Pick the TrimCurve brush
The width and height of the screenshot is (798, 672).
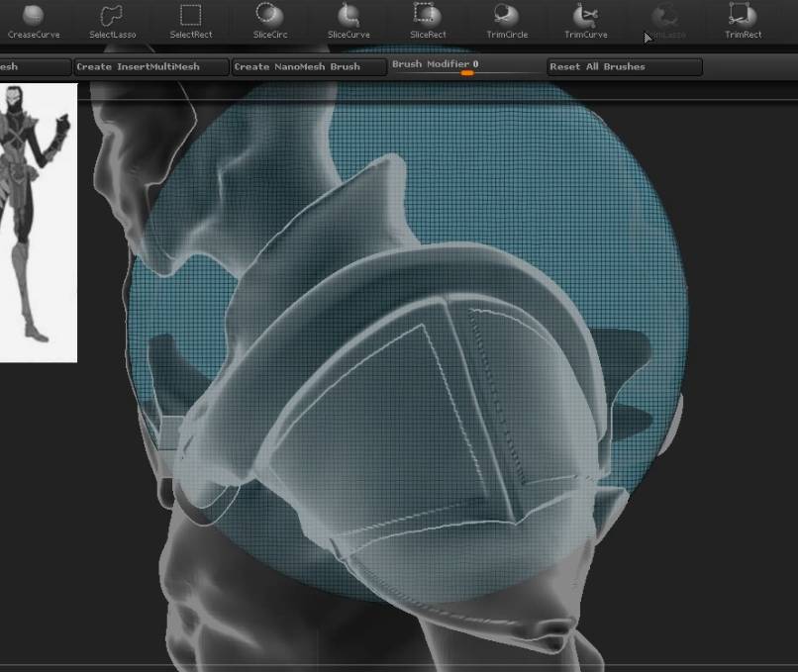586,22
